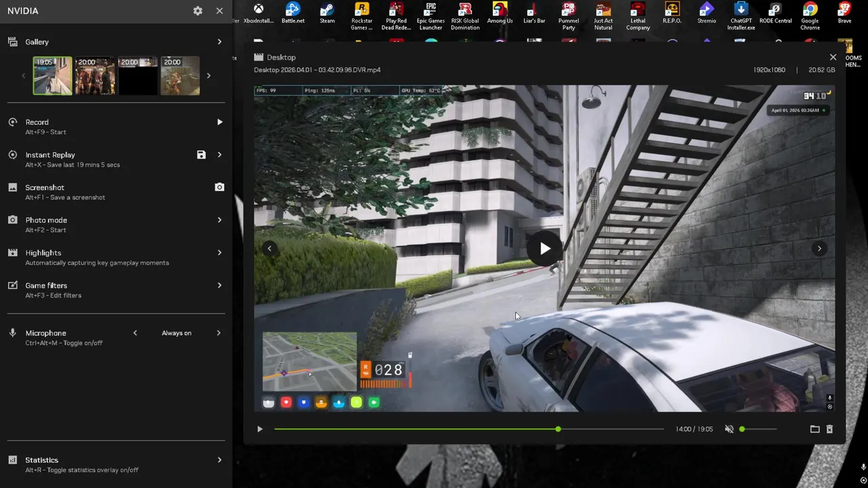Open RODE Central desktop shortcut
Viewport: 868px width, 488px height.
click(x=775, y=14)
